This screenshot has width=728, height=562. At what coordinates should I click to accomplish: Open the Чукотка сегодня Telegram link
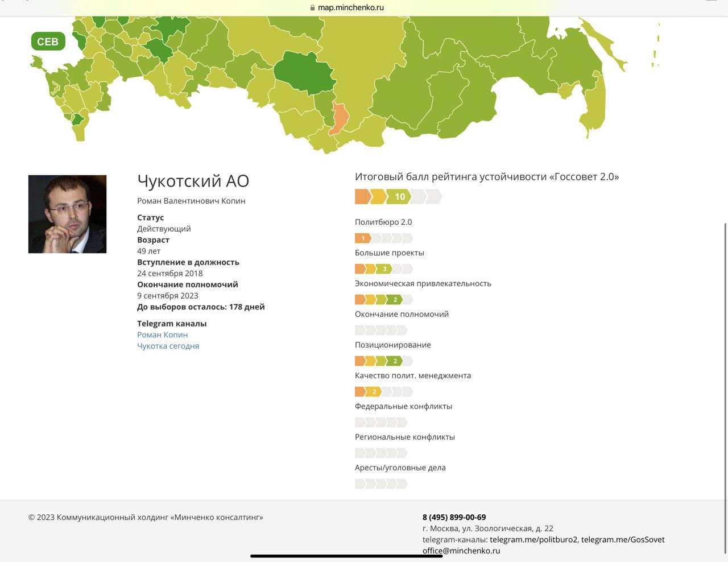pyautogui.click(x=168, y=346)
